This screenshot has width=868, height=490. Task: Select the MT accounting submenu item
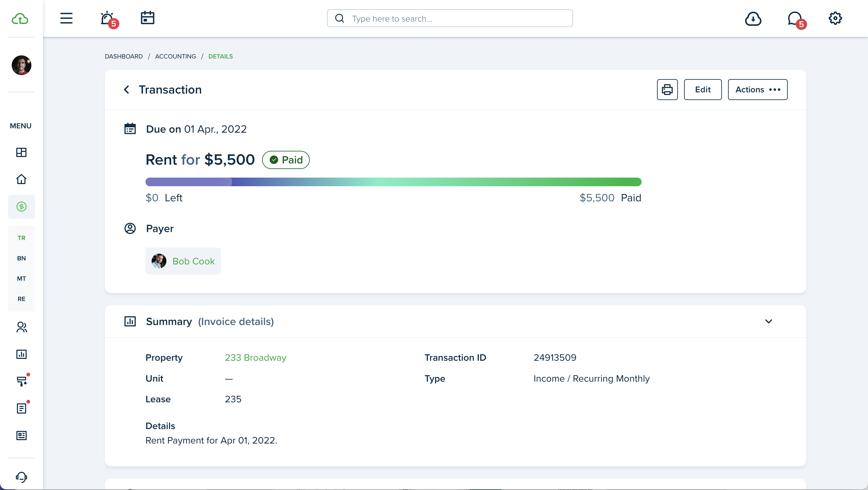21,279
